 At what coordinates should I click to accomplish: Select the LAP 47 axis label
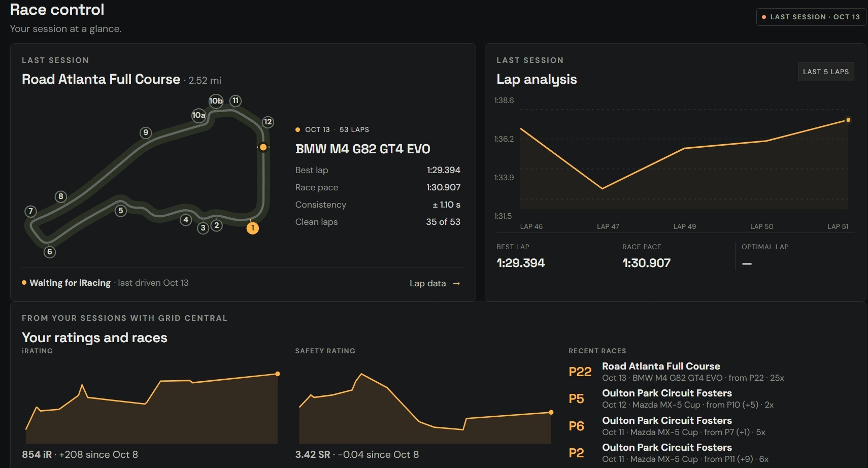pyautogui.click(x=608, y=226)
